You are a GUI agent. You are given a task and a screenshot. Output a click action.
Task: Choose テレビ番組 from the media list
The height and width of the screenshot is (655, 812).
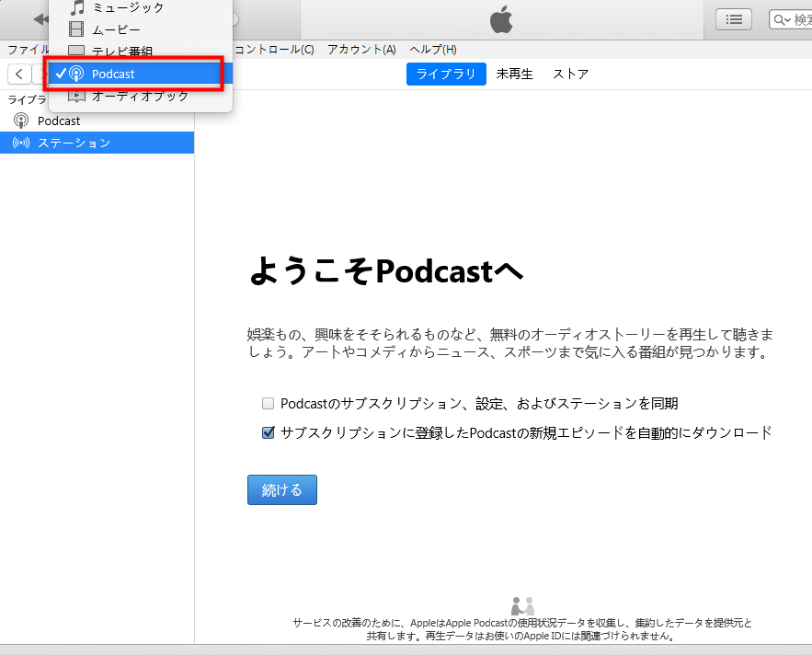[141, 51]
